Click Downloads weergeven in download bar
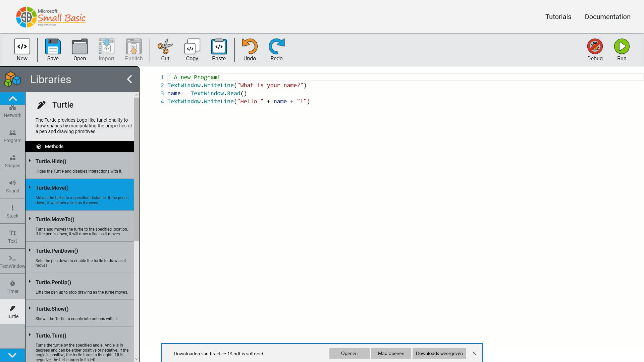Screen dimensions: 644x362 coord(439,353)
